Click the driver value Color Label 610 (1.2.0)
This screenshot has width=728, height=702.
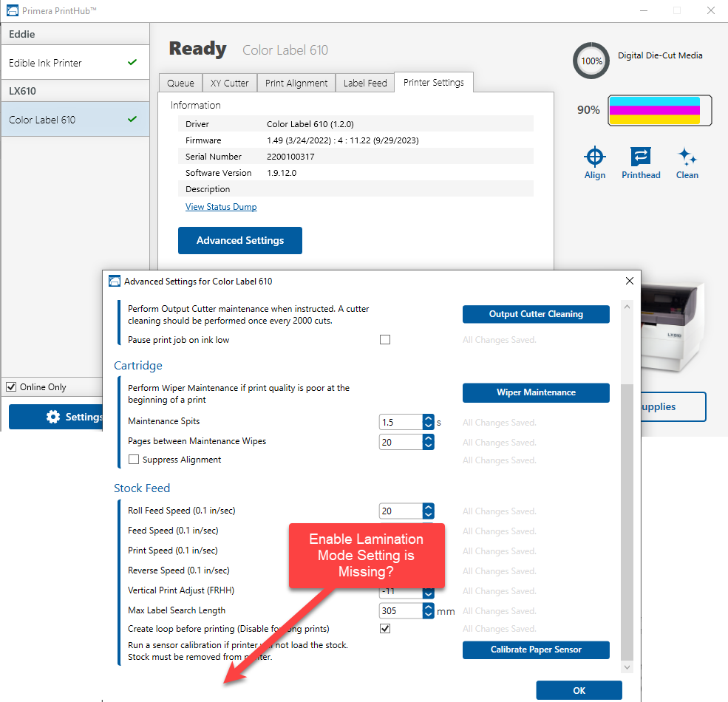coord(310,124)
